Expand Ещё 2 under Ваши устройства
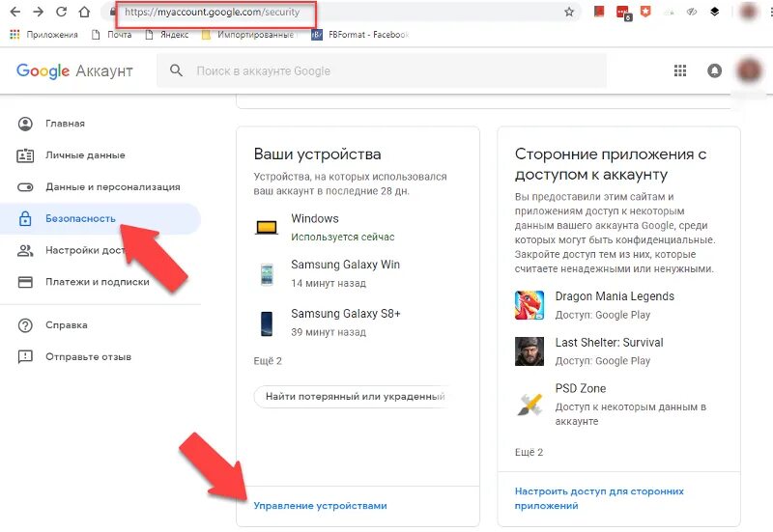This screenshot has height=532, width=773. tap(268, 361)
